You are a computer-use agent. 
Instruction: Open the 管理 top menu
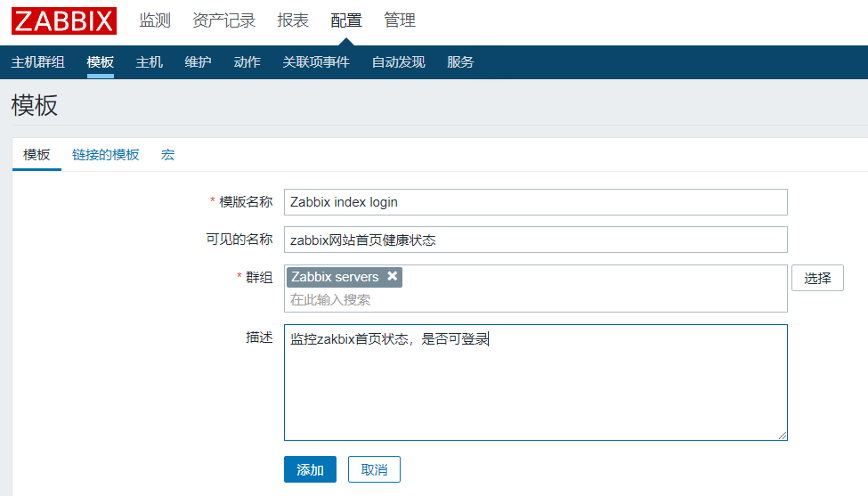coord(400,21)
